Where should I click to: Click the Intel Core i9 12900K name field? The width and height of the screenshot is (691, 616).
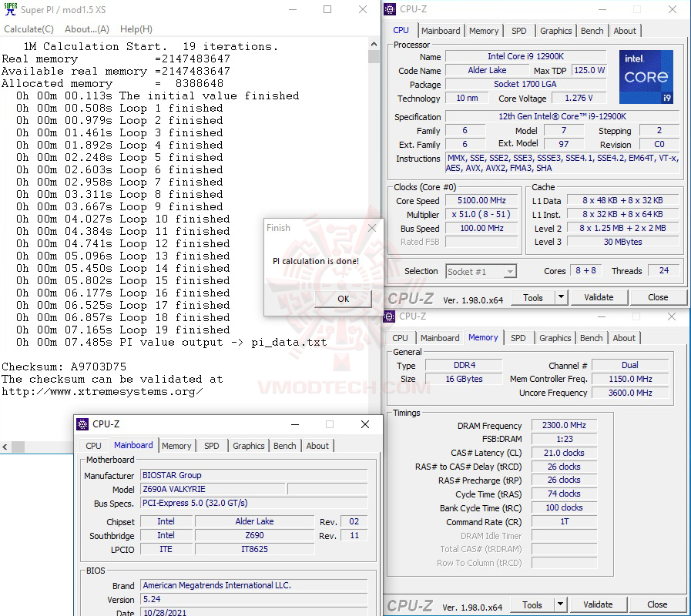525,56
